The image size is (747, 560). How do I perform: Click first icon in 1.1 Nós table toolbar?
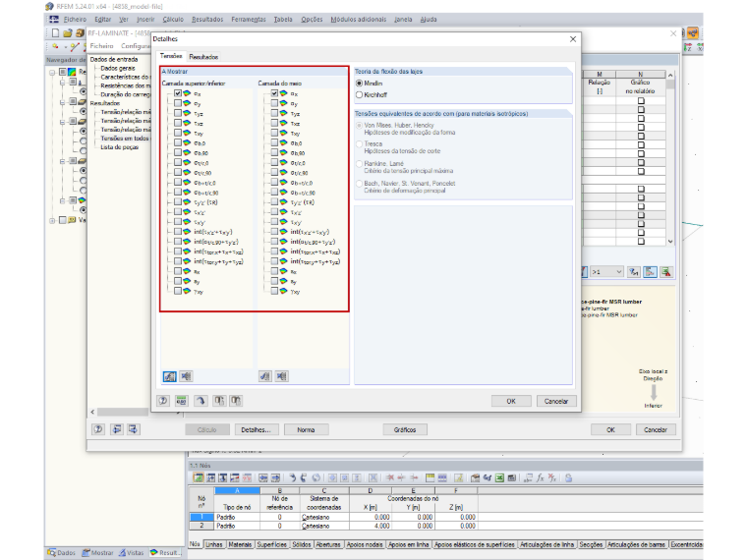click(199, 477)
